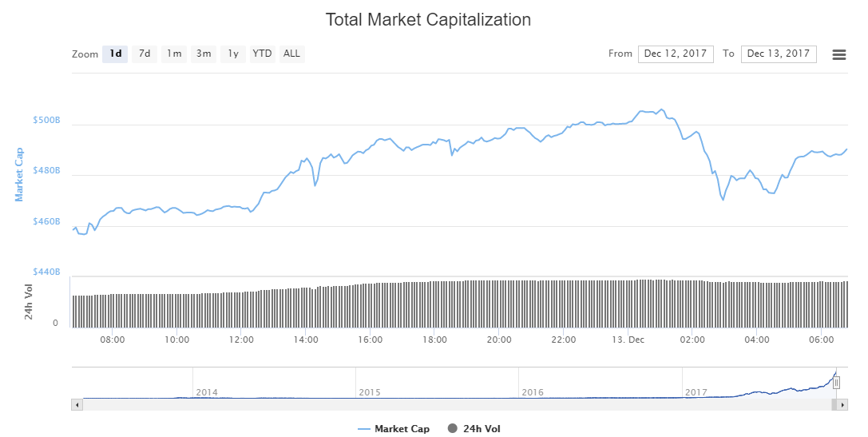Switch zoom to 1m
This screenshot has width=868, height=437.
click(174, 54)
